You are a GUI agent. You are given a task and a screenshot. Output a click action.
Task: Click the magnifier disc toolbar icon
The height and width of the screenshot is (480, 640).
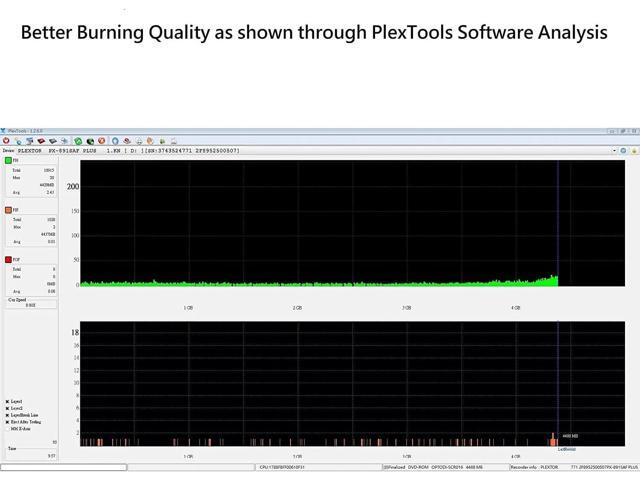tap(18, 141)
